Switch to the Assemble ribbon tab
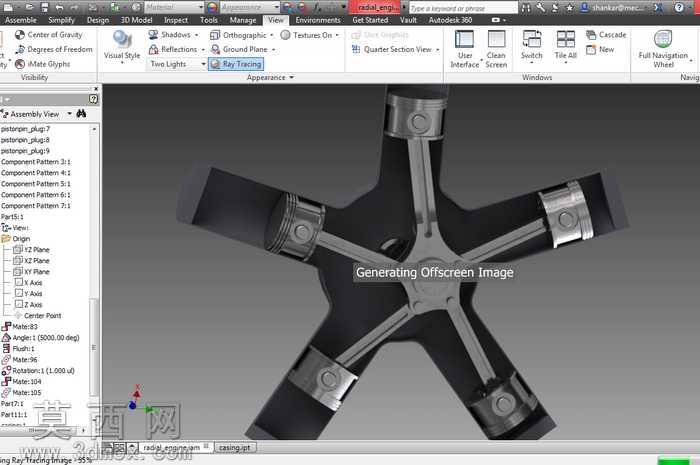The height and width of the screenshot is (465, 700). click(21, 20)
